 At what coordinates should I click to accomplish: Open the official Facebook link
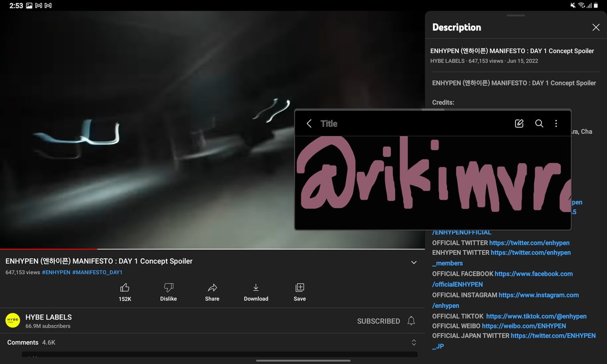pyautogui.click(x=534, y=274)
